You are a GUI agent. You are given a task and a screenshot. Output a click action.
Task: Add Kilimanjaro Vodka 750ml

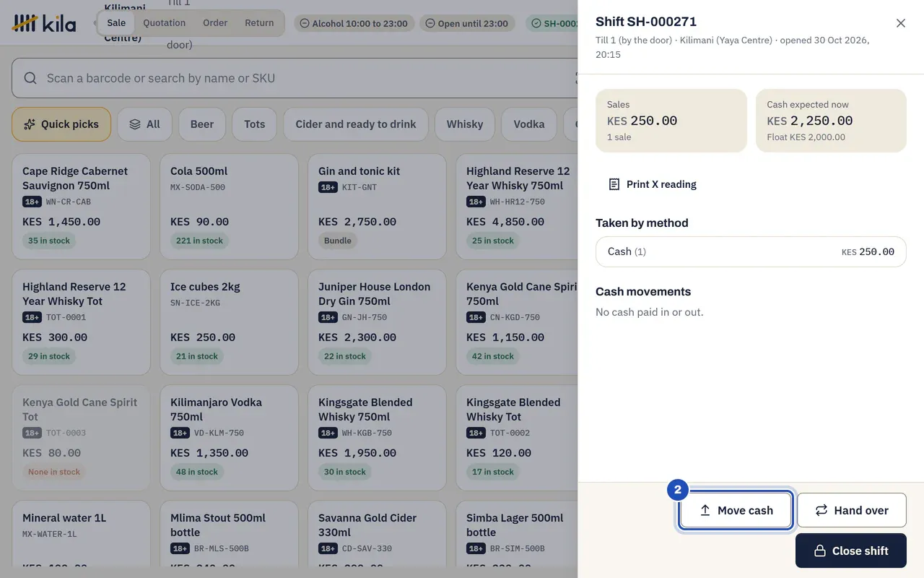[229, 438]
